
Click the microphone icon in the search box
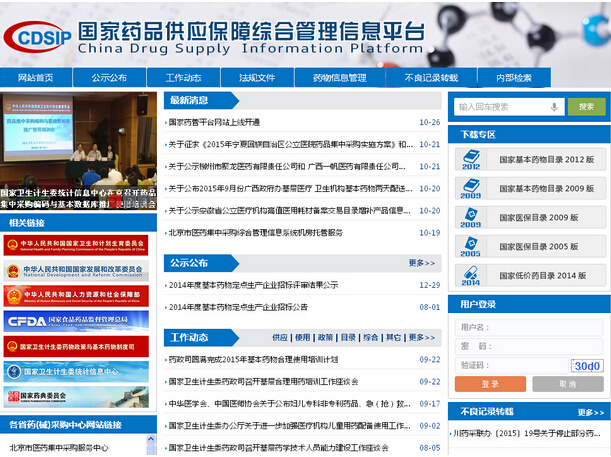pyautogui.click(x=554, y=107)
